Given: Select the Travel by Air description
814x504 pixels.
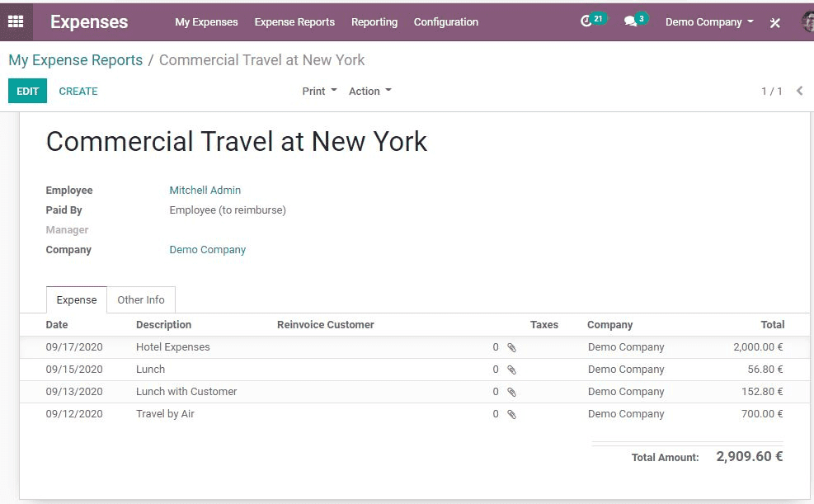Looking at the screenshot, I should point(165,414).
